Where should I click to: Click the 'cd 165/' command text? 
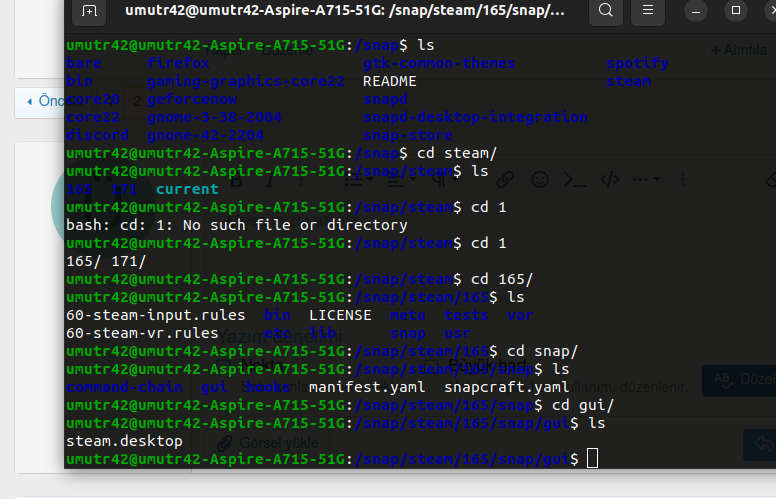tap(502, 279)
